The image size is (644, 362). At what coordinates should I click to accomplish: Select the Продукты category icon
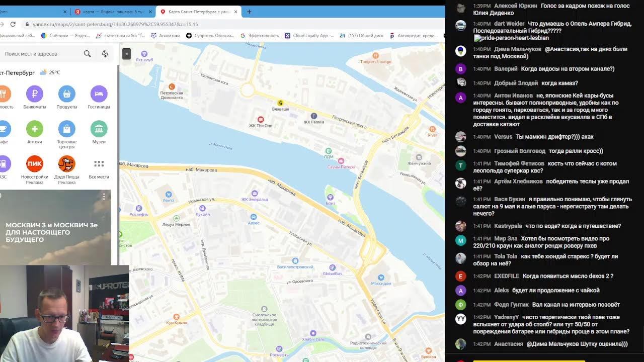[66, 94]
